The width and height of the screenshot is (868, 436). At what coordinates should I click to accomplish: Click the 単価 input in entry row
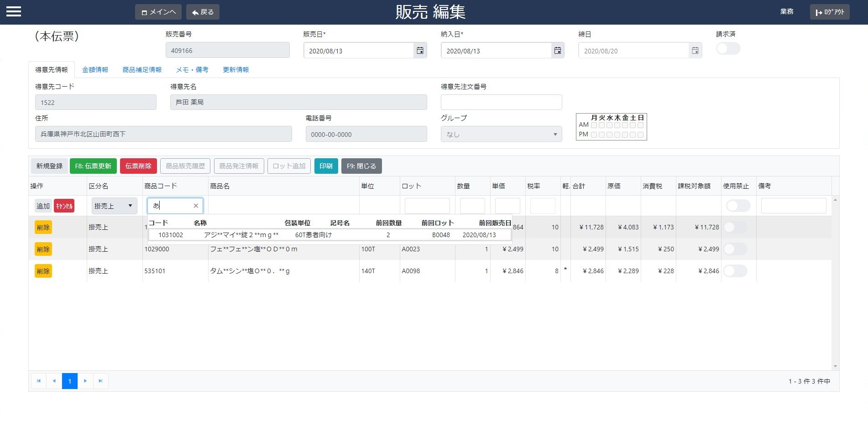507,206
